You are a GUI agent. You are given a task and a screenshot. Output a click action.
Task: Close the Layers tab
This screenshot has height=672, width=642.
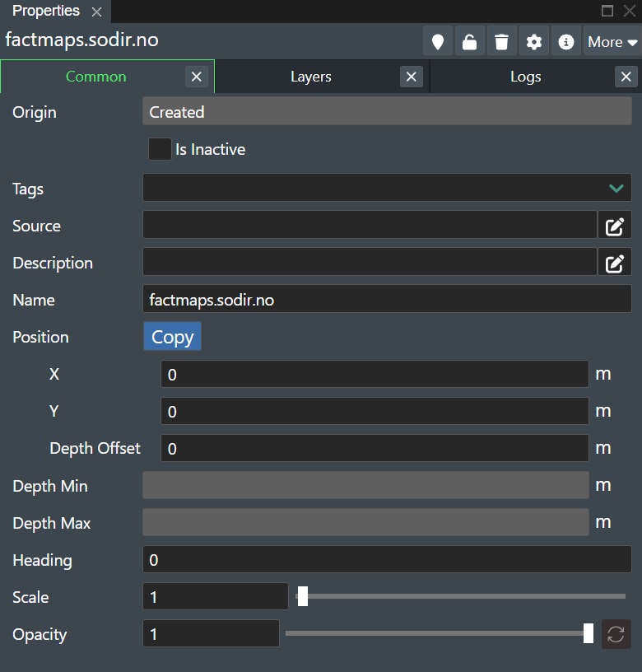point(412,77)
